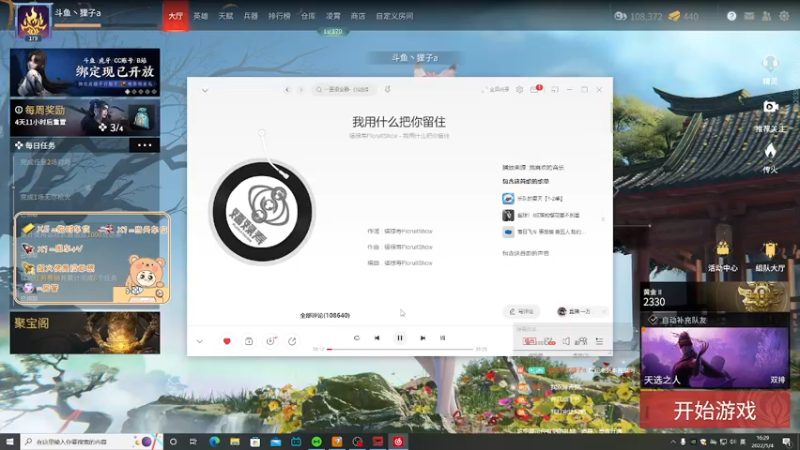Click the lyrics toggle icon after the next-track button
This screenshot has width=800, height=450.
(442, 338)
